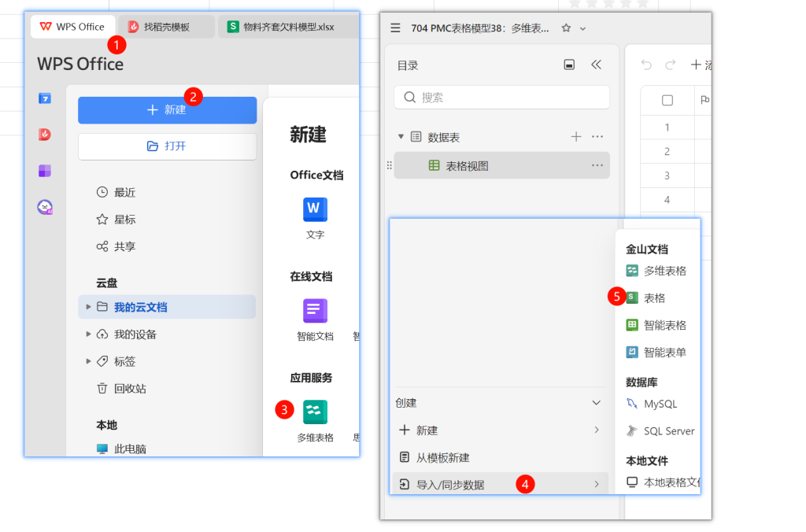Create a new 文字 document
The height and width of the screenshot is (532, 806).
tap(315, 218)
